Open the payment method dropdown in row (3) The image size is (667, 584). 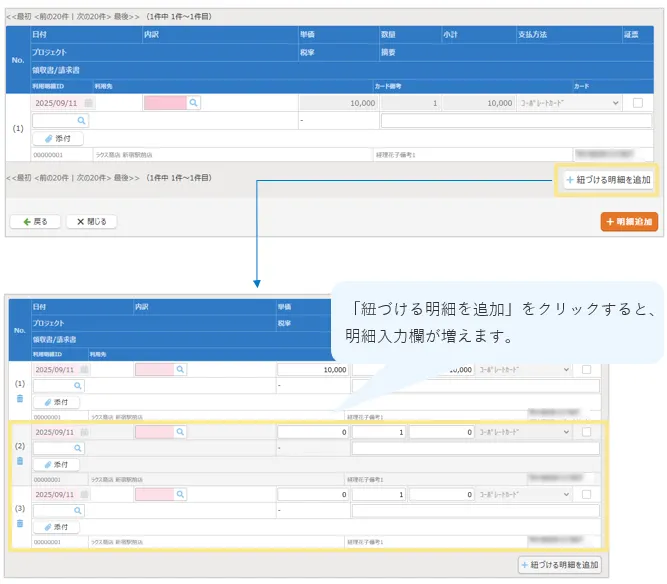coord(523,494)
